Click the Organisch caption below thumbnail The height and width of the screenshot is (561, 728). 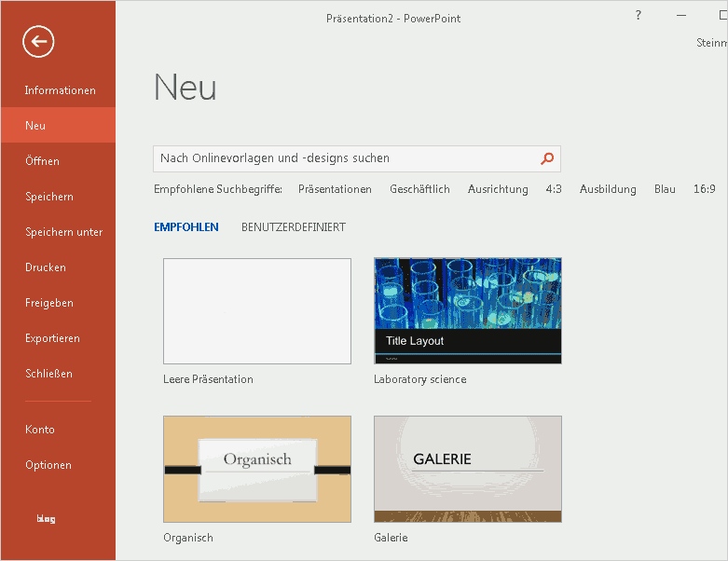point(188,538)
